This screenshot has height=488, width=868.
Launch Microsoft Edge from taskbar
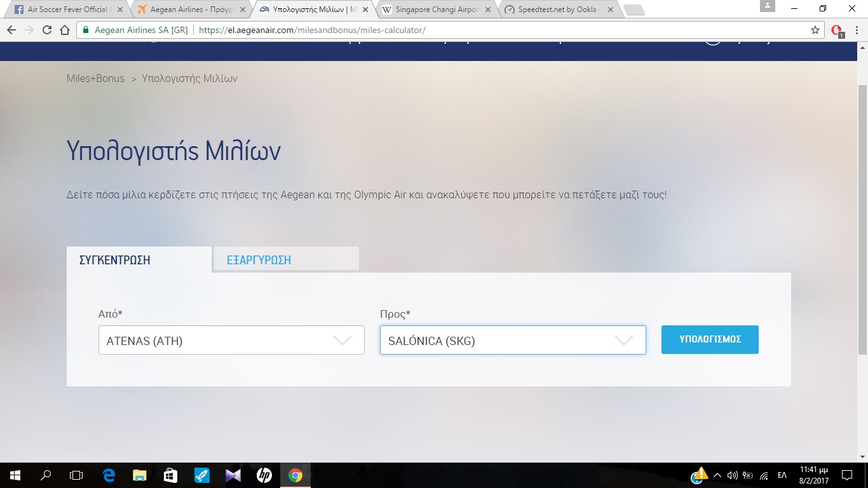[x=109, y=475]
